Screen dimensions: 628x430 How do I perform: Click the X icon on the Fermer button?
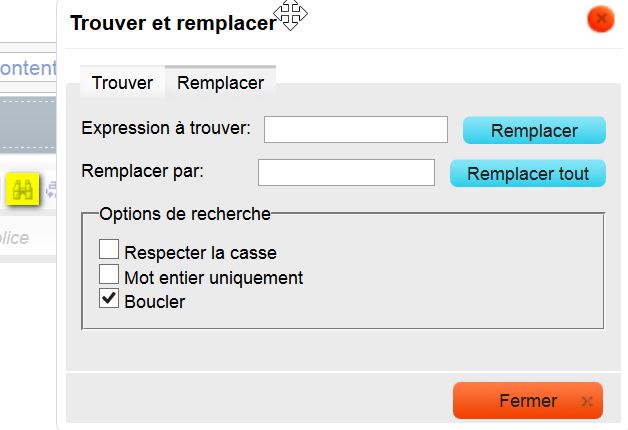pyautogui.click(x=586, y=402)
